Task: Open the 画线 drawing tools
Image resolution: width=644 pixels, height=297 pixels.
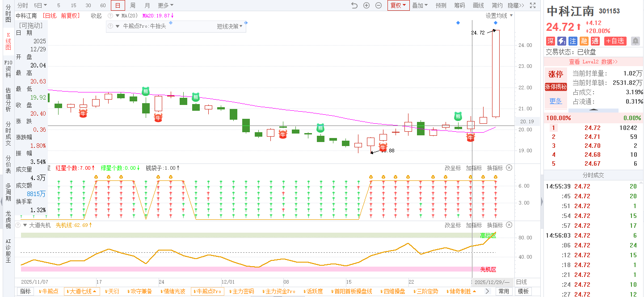Action: point(478,5)
